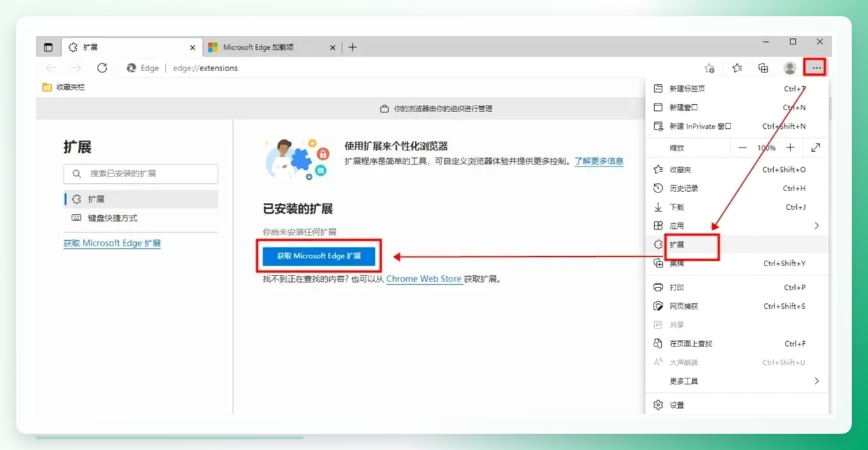Choose 网页捕获 from the menu
Screen dimensions: 868x450
(x=737, y=306)
